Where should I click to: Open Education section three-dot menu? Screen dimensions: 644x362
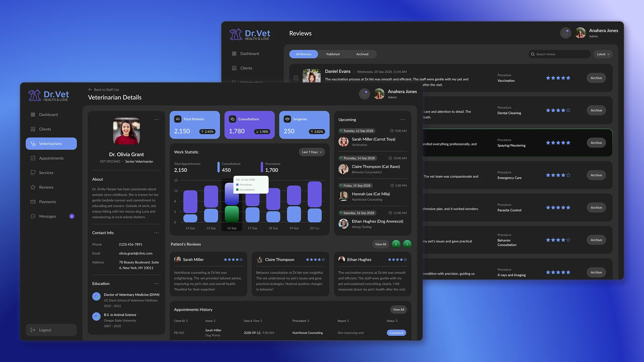click(156, 284)
